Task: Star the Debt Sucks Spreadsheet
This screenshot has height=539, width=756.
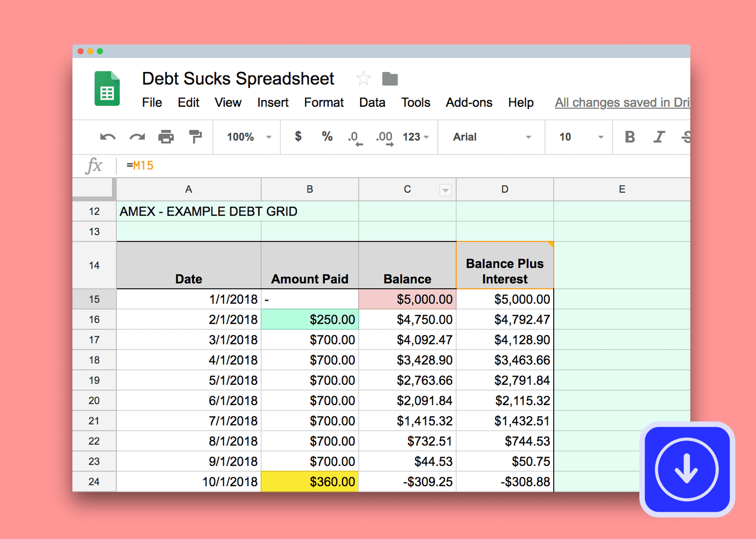Action: click(363, 78)
